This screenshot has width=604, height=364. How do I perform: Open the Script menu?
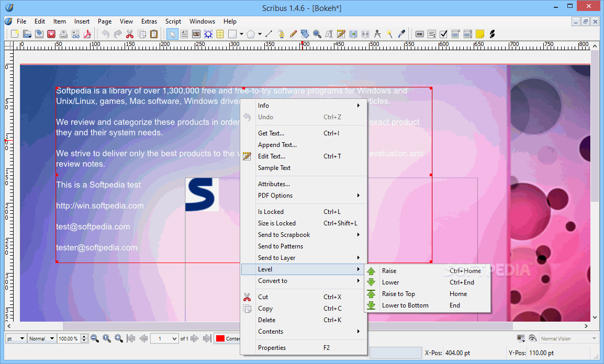173,21
